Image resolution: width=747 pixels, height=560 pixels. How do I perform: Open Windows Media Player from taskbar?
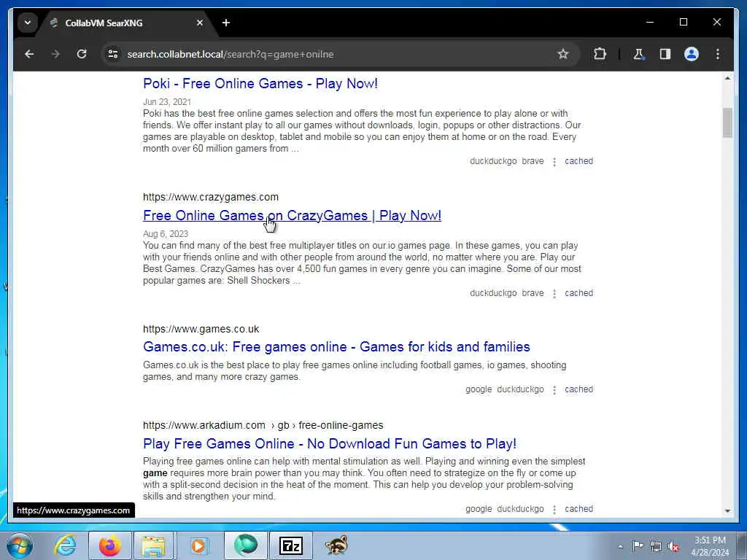coord(198,545)
